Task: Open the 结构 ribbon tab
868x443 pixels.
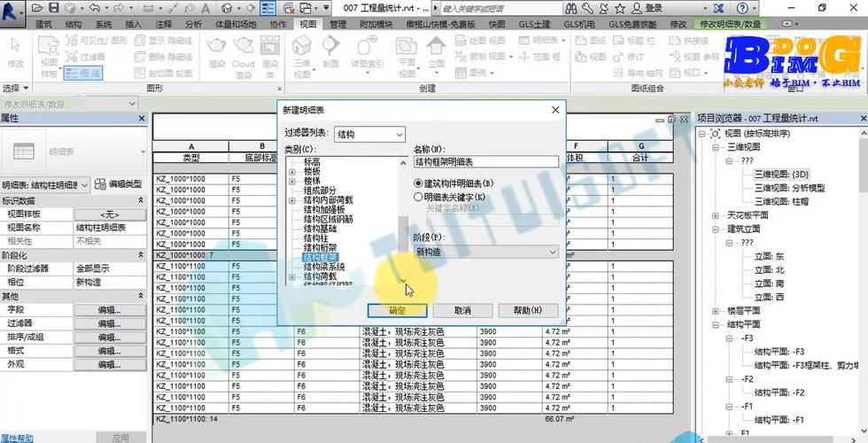Action: click(x=74, y=24)
